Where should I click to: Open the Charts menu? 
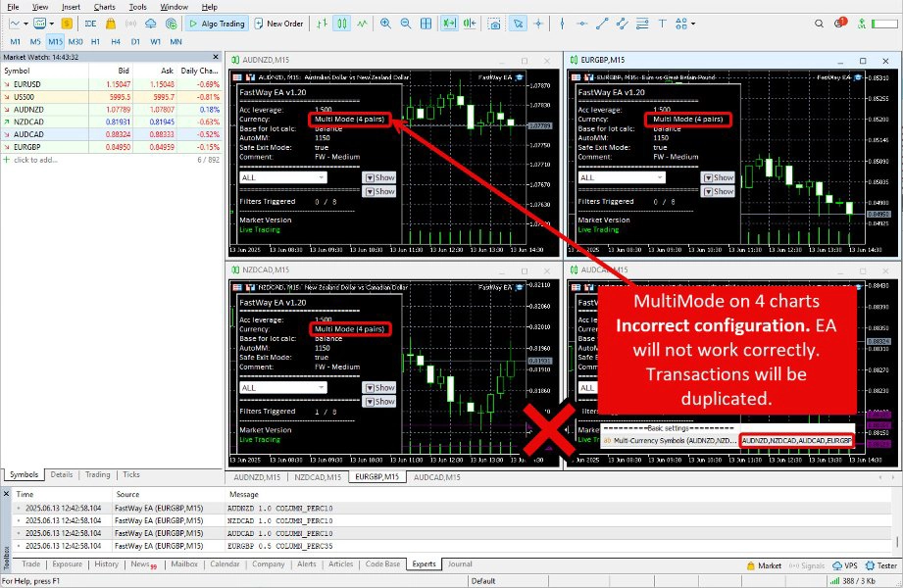click(x=105, y=7)
